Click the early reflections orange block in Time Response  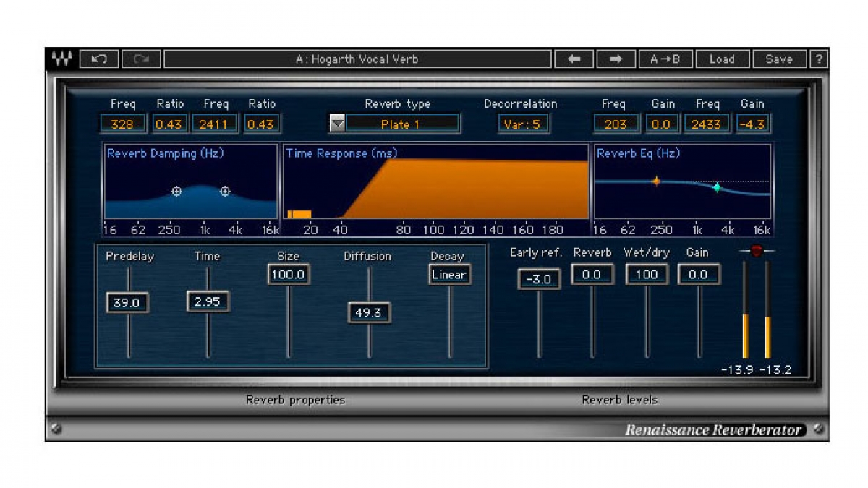point(299,214)
